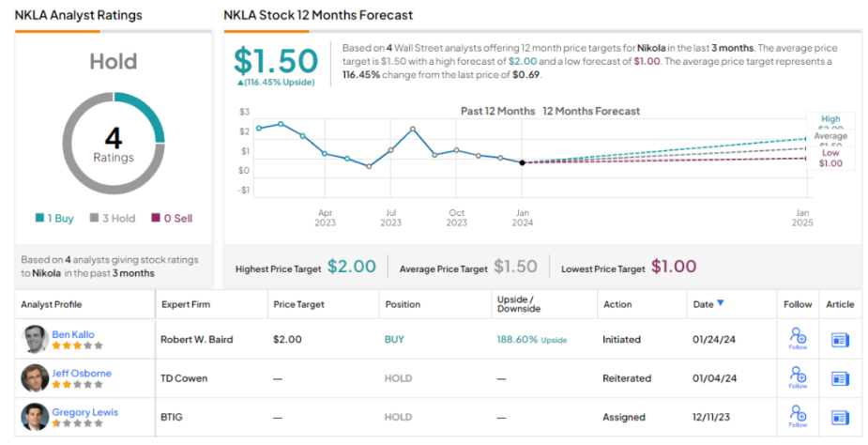The height and width of the screenshot is (445, 868).
Task: Select Past 12 Months chart label
Action: pos(496,111)
